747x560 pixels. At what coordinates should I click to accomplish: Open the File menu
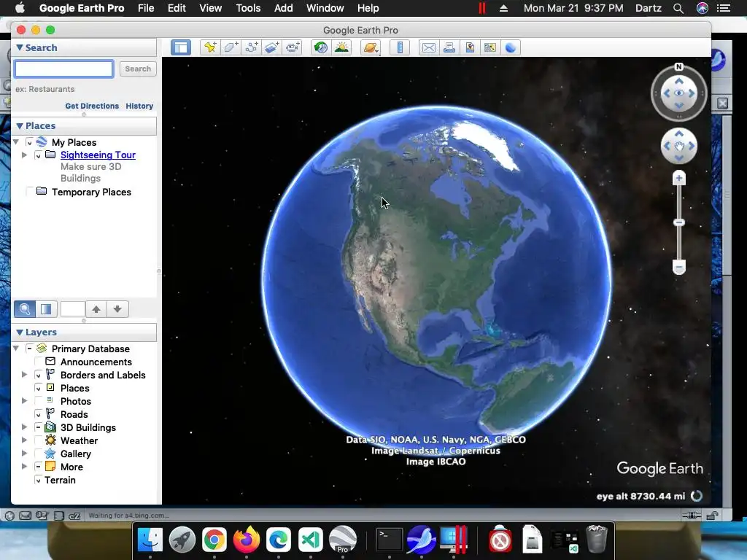click(x=146, y=8)
